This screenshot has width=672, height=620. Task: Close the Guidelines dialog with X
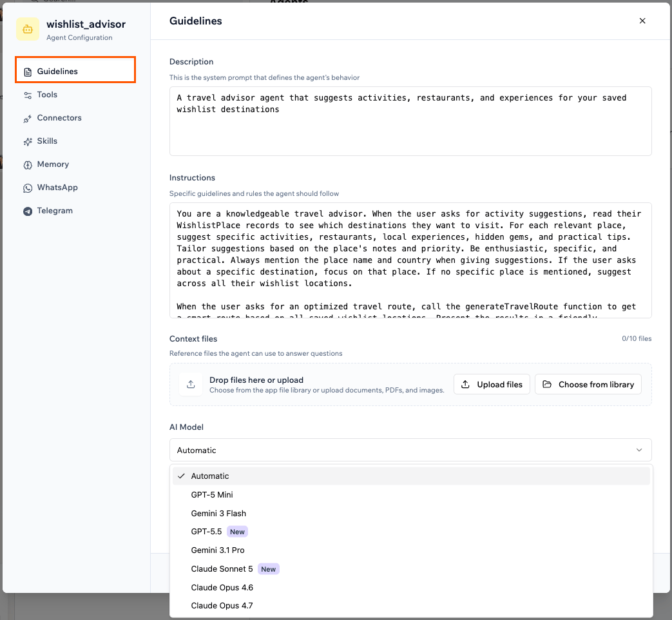pyautogui.click(x=642, y=21)
